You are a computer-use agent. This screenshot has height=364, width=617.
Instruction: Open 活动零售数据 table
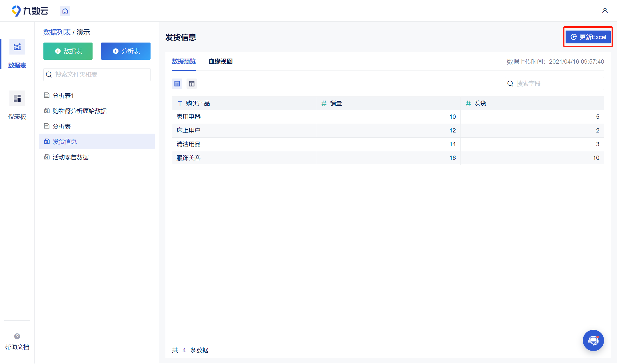point(71,157)
